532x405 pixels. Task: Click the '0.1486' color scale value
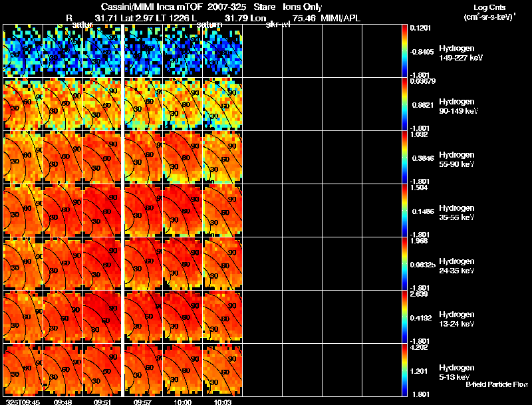click(x=423, y=211)
